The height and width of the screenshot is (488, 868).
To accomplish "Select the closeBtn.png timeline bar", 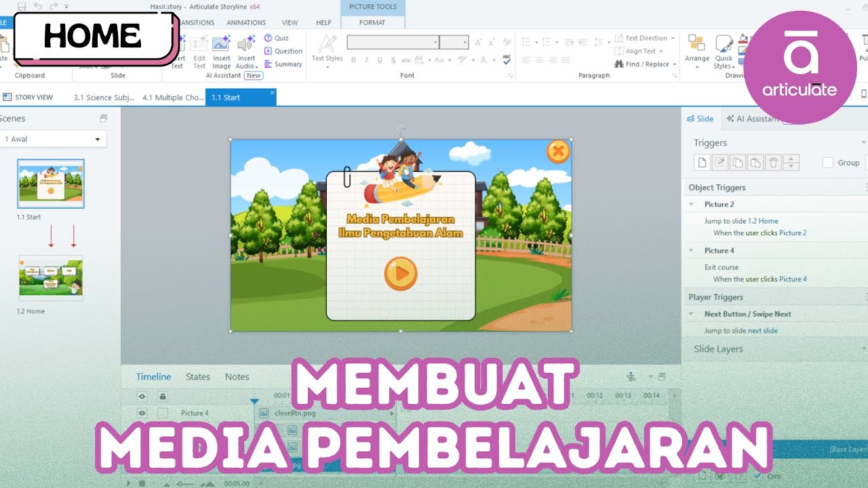I will (x=325, y=413).
